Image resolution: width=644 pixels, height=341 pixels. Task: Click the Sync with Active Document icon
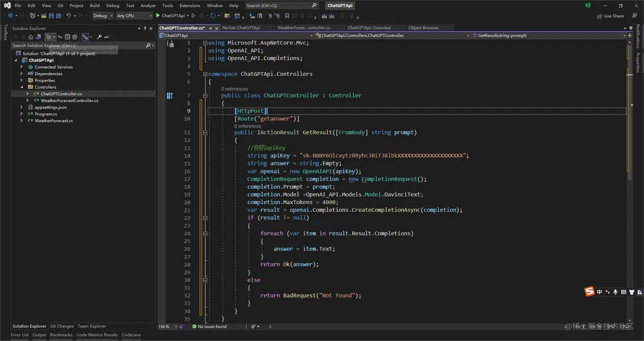pos(60,37)
